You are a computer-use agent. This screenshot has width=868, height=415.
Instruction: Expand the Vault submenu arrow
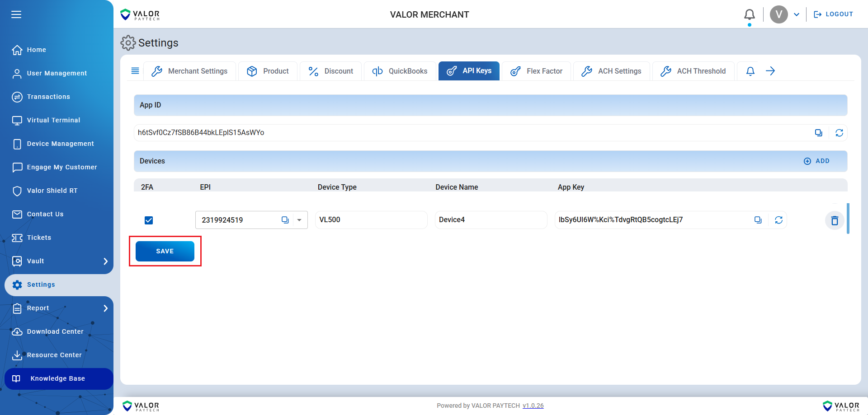pos(105,261)
